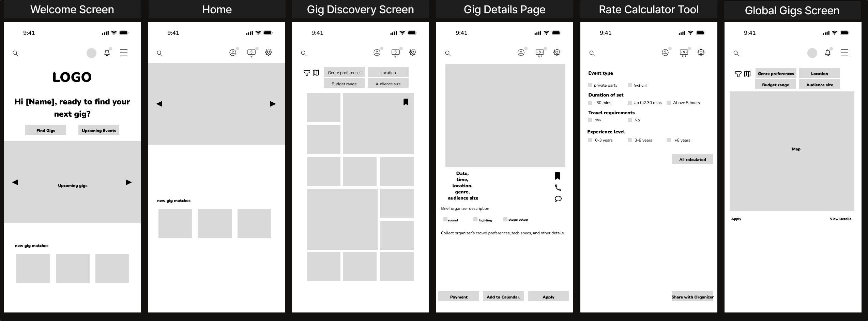Open the map view icon on Gig Discovery Screen
868x321 pixels.
316,73
